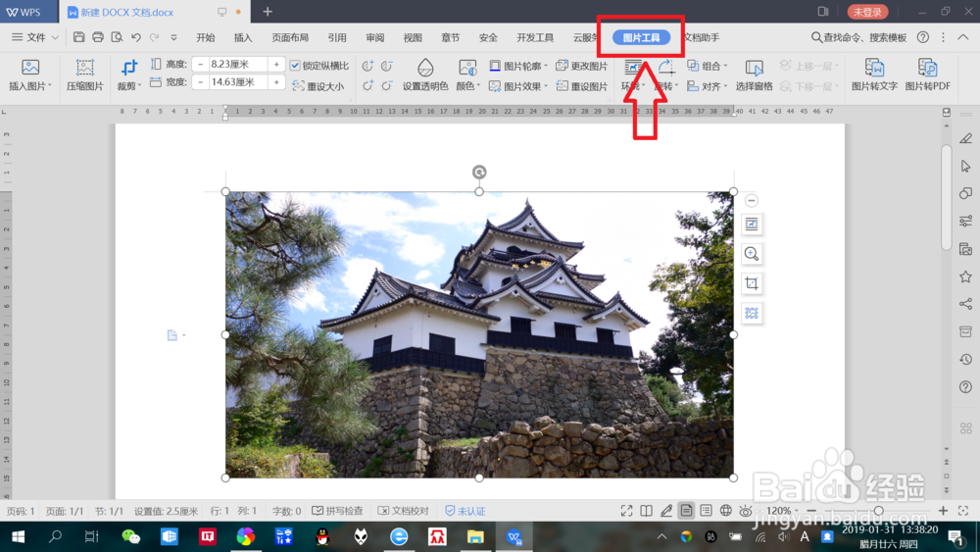Click the picture rotation handle

(x=479, y=172)
